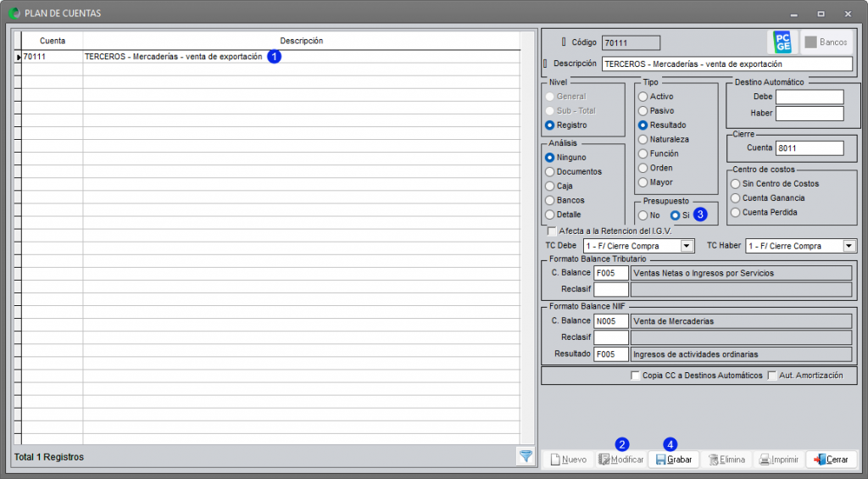This screenshot has height=479, width=868.
Task: Click the Modificar button
Action: [621, 460]
